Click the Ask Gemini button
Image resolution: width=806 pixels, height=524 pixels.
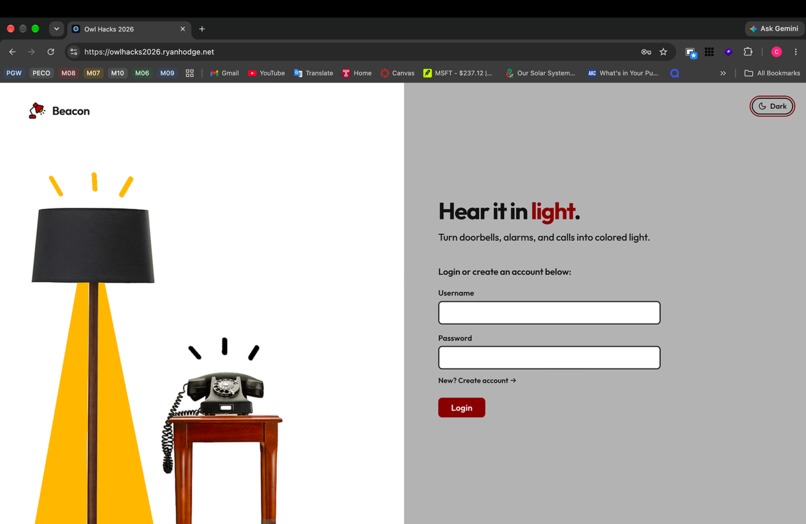click(x=774, y=29)
